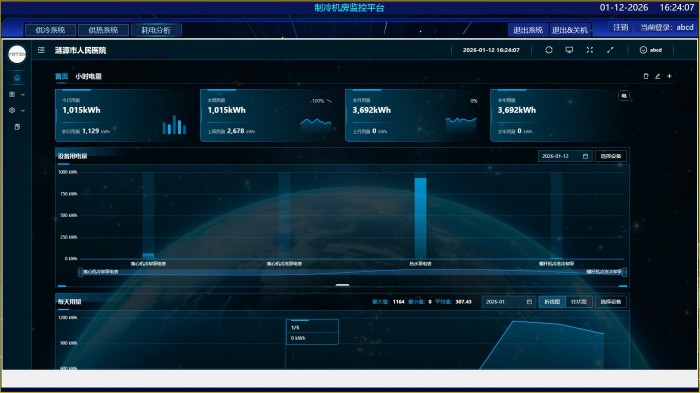700x393 pixels.
Task: Switch to the 小时电量 page tab
Action: coord(88,76)
